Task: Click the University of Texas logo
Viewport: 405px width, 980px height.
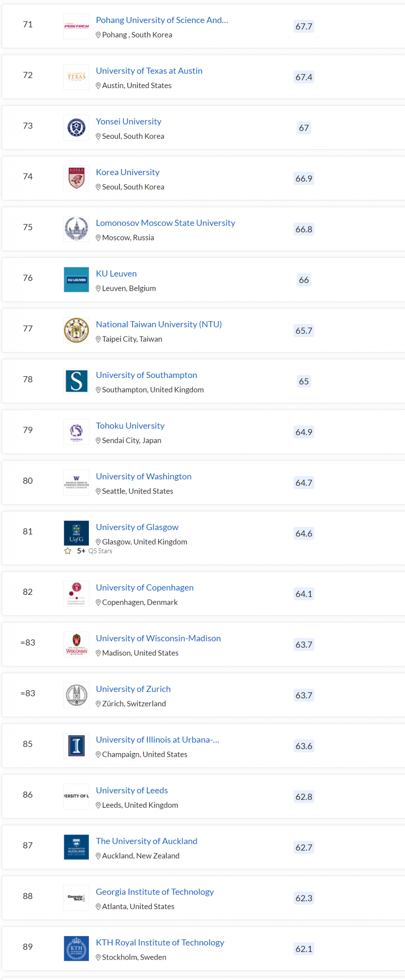Action: pos(76,77)
